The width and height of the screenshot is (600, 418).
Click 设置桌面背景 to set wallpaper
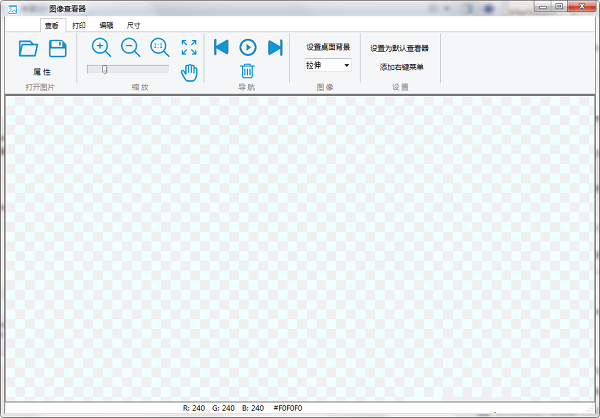328,47
